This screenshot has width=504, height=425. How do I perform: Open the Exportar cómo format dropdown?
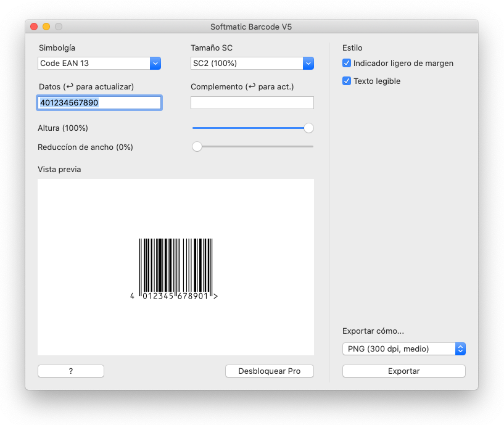403,349
